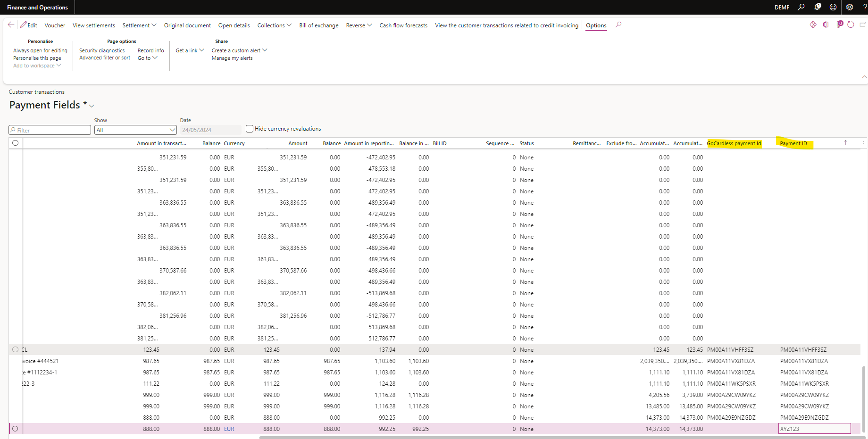Open the Show dropdown set to All
The width and height of the screenshot is (868, 439).
[x=135, y=130]
